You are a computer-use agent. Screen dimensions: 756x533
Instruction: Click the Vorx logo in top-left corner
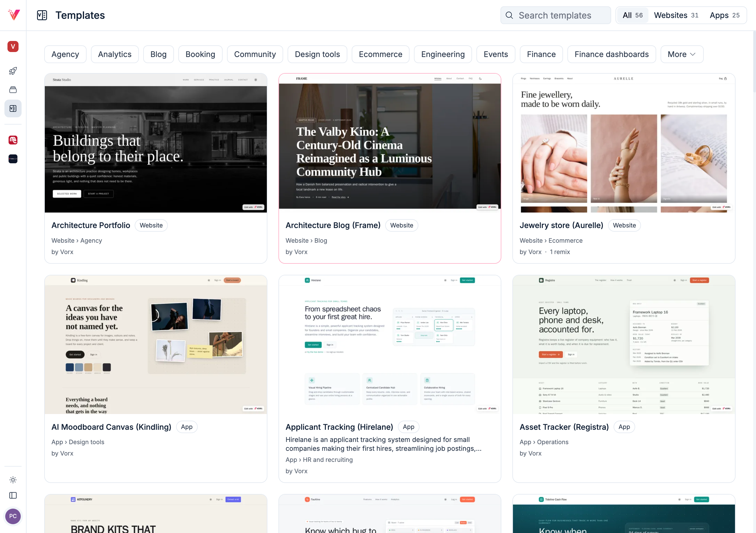pos(14,15)
